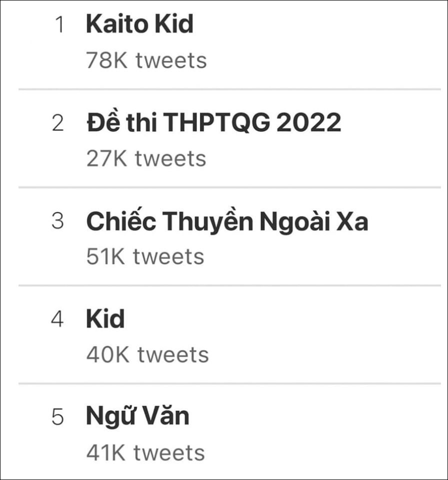This screenshot has width=448, height=480.
Task: Click the 41K tweets count
Action: [x=145, y=452]
